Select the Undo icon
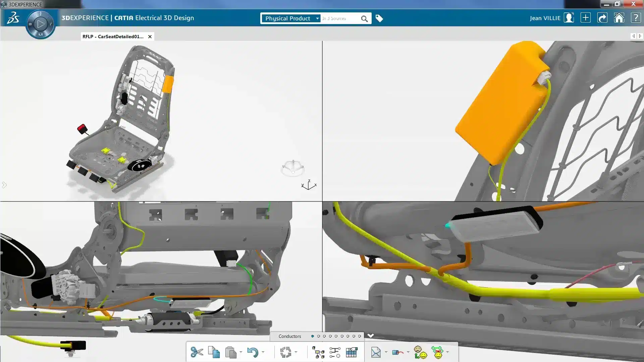 pyautogui.click(x=253, y=351)
